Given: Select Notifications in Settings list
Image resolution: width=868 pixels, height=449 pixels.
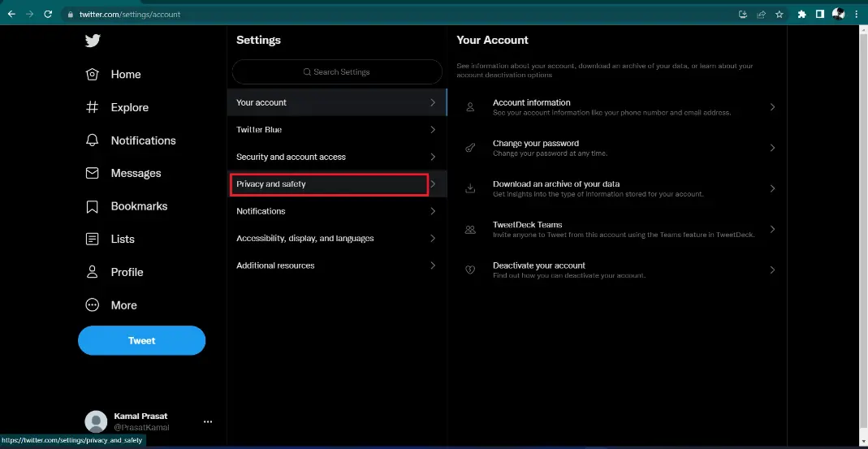Looking at the screenshot, I should [337, 211].
